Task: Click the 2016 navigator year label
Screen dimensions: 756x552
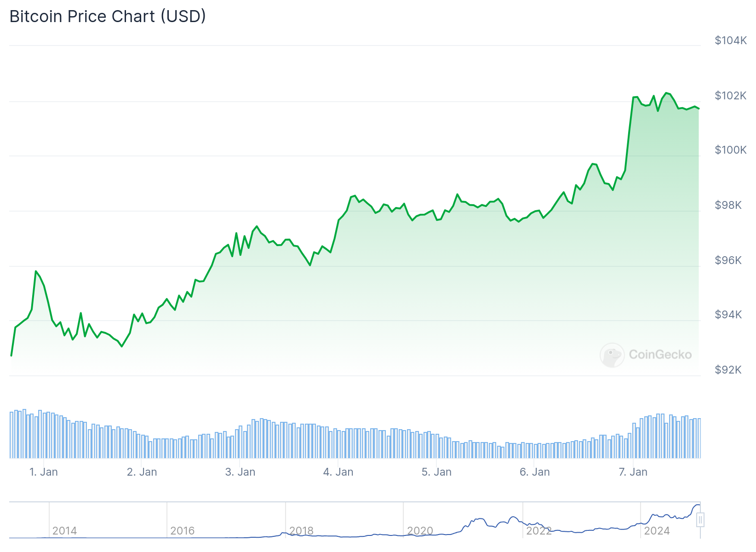Action: click(183, 531)
